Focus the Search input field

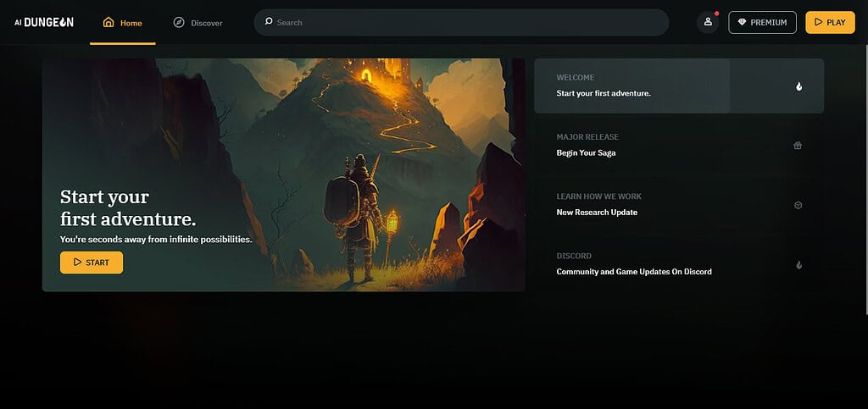tap(461, 22)
